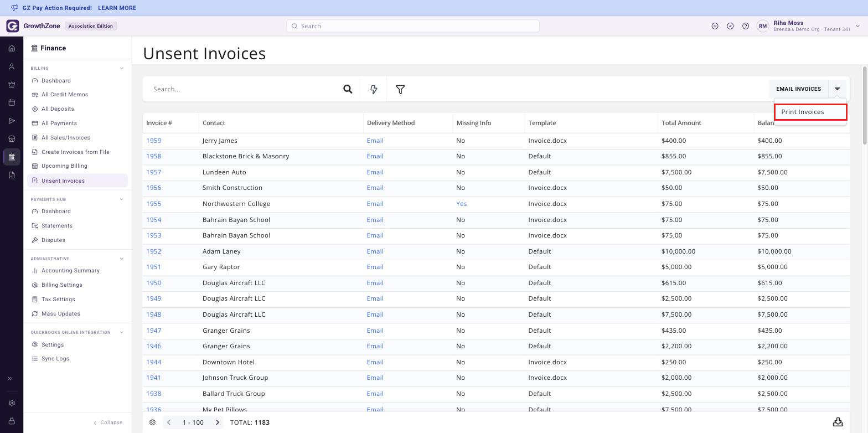Viewport: 868px width, 433px height.
Task: Click the magnifier search icon in the invoice toolbar
Action: point(348,89)
